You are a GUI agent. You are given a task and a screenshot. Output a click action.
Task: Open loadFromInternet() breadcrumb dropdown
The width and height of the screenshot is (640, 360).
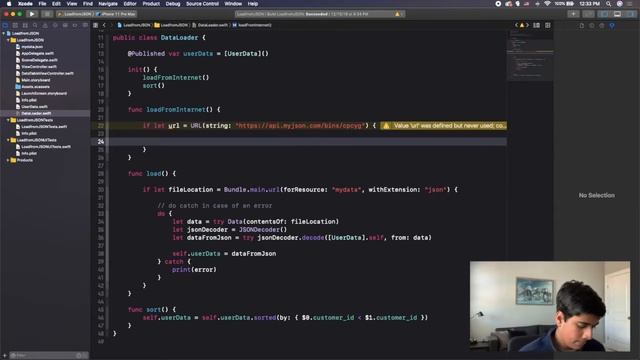[252, 25]
